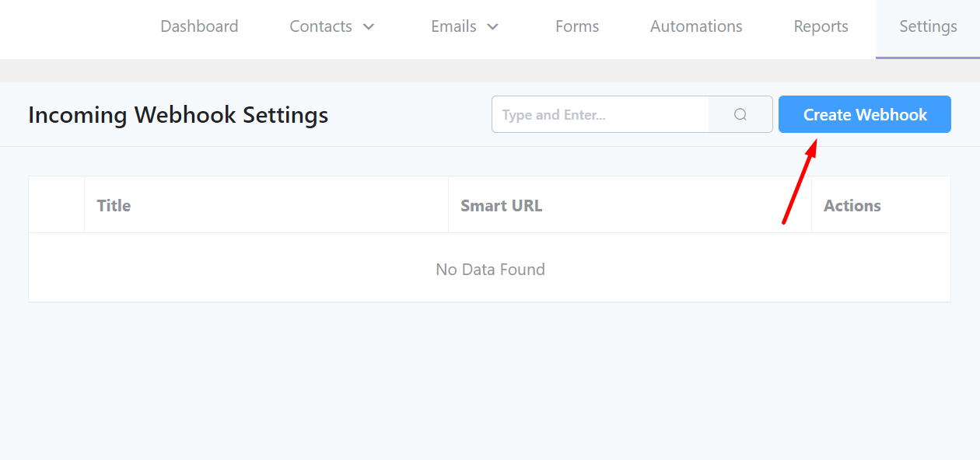
Task: Go to the Forms page
Action: 577,26
